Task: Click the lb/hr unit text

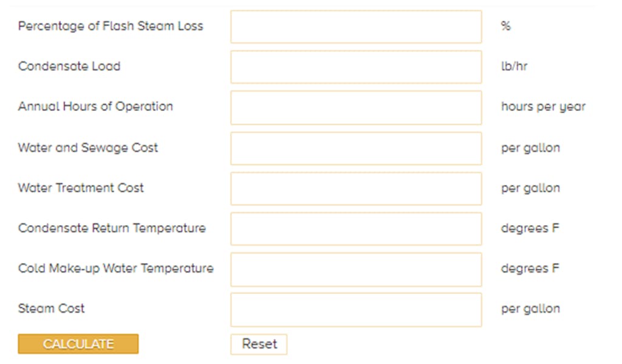Action: point(514,66)
